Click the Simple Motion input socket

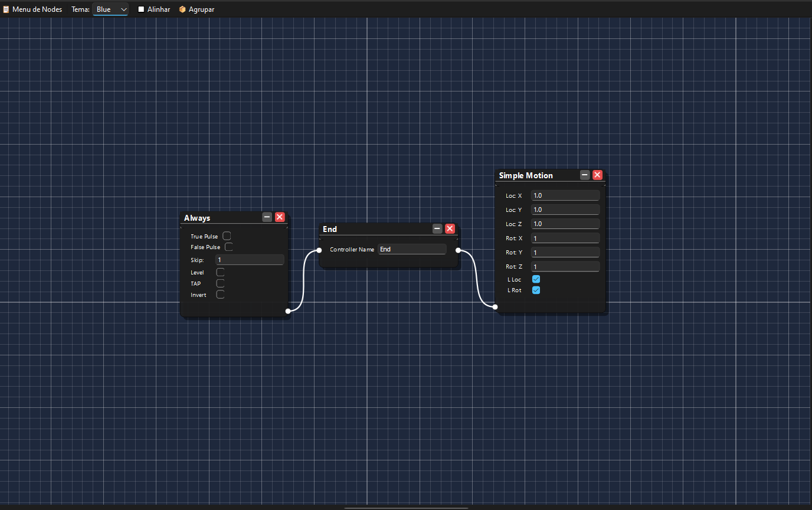(x=495, y=307)
